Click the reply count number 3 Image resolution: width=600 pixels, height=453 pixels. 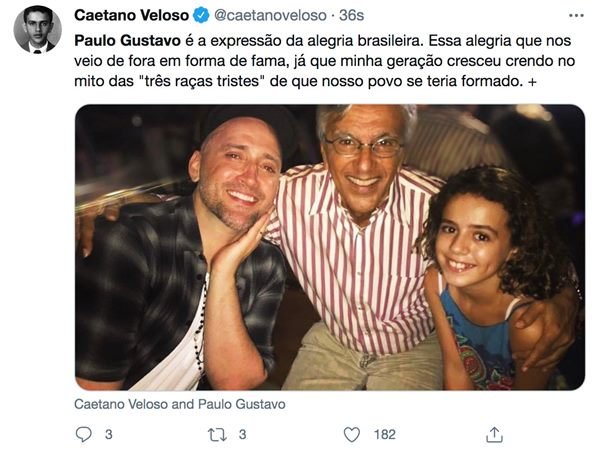(109, 435)
